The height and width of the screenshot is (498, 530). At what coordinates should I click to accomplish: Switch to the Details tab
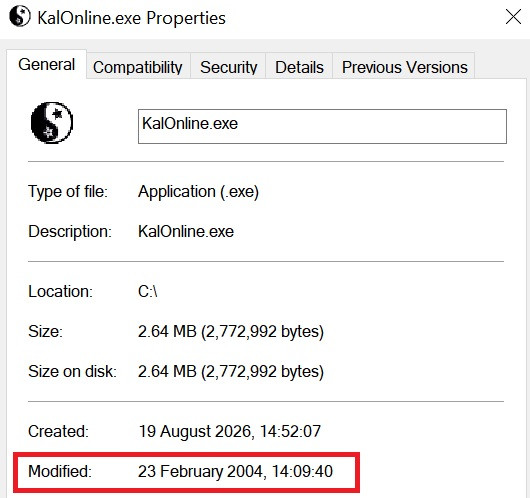click(299, 67)
